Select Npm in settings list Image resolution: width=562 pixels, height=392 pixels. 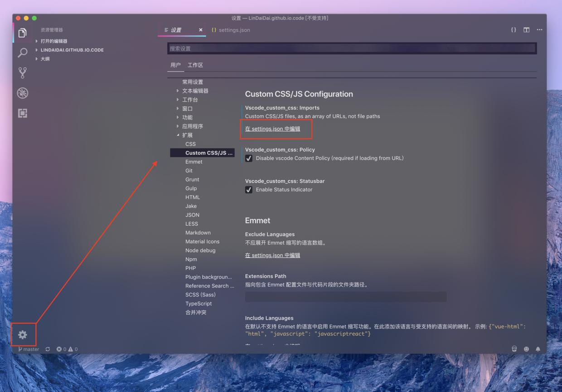coord(191,259)
